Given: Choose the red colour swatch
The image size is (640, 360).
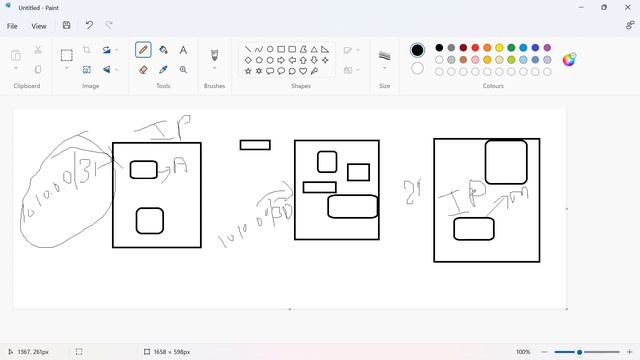Looking at the screenshot, I should point(475,48).
